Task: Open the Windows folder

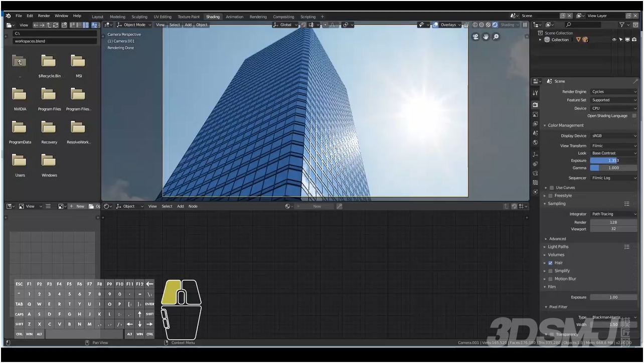Action: click(49, 164)
